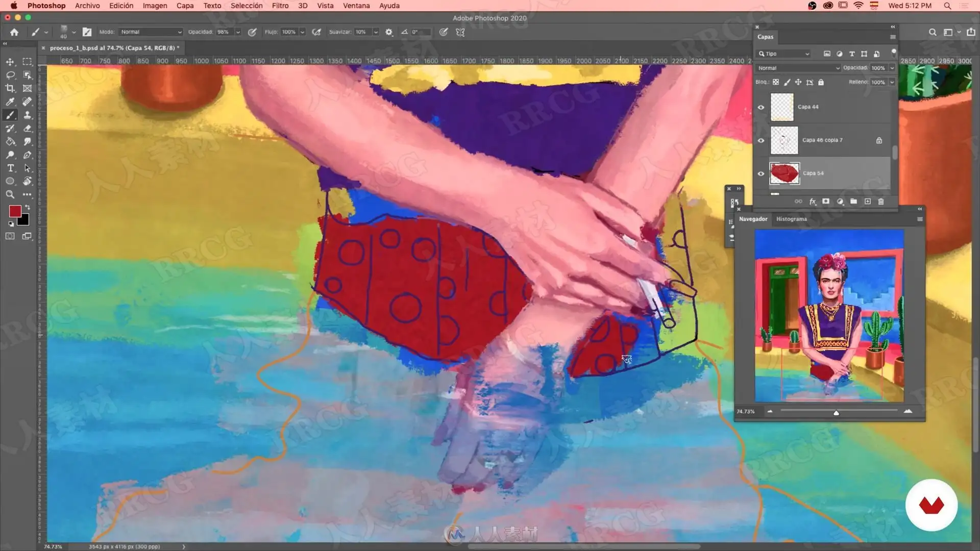
Task: Open the red foreground color swatch
Action: point(15,211)
